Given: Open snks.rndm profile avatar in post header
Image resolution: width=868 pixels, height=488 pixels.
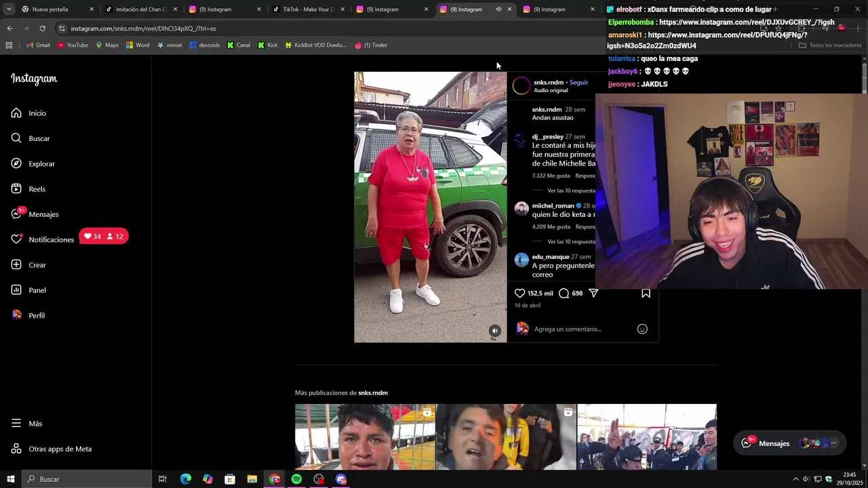Looking at the screenshot, I should 521,85.
